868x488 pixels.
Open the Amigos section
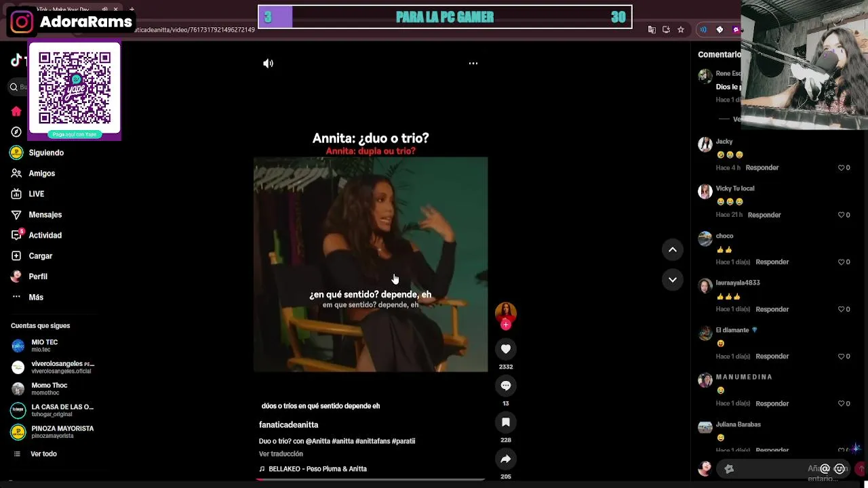42,174
